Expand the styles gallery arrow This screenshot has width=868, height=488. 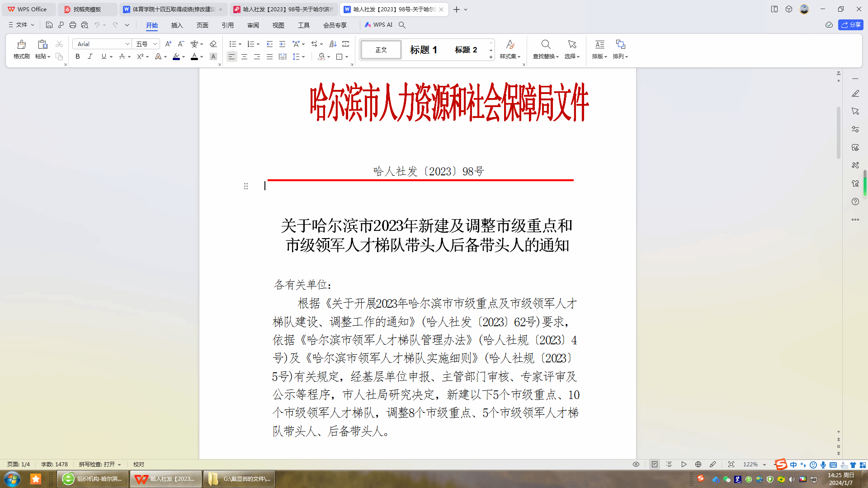[x=491, y=57]
